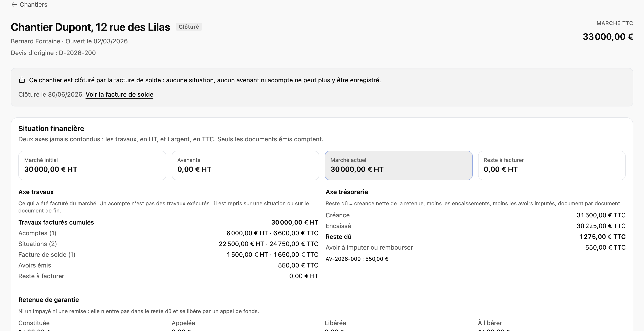Click the Clôturé status badge

[189, 27]
